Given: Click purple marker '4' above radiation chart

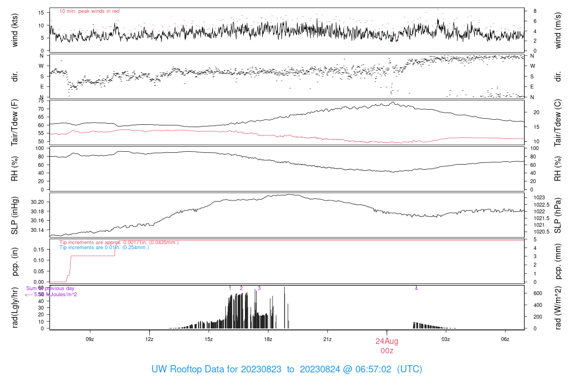Looking at the screenshot, I should [x=416, y=288].
